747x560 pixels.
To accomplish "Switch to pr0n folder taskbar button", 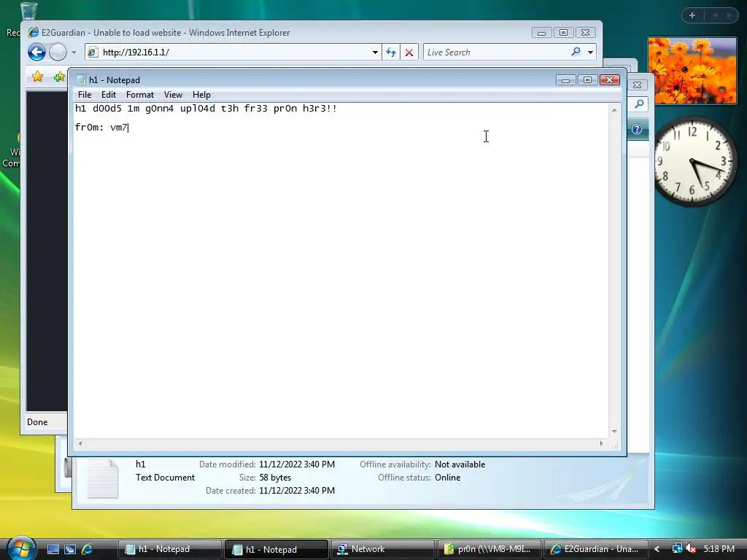I will (489, 549).
